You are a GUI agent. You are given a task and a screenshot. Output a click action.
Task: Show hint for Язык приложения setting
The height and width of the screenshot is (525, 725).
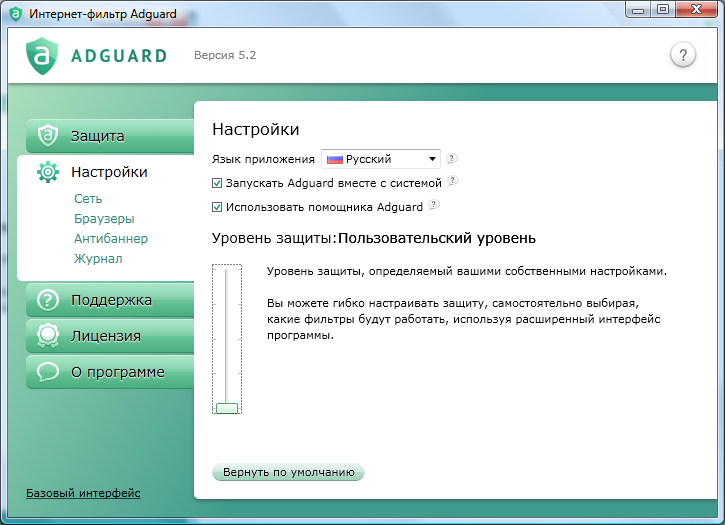(452, 159)
